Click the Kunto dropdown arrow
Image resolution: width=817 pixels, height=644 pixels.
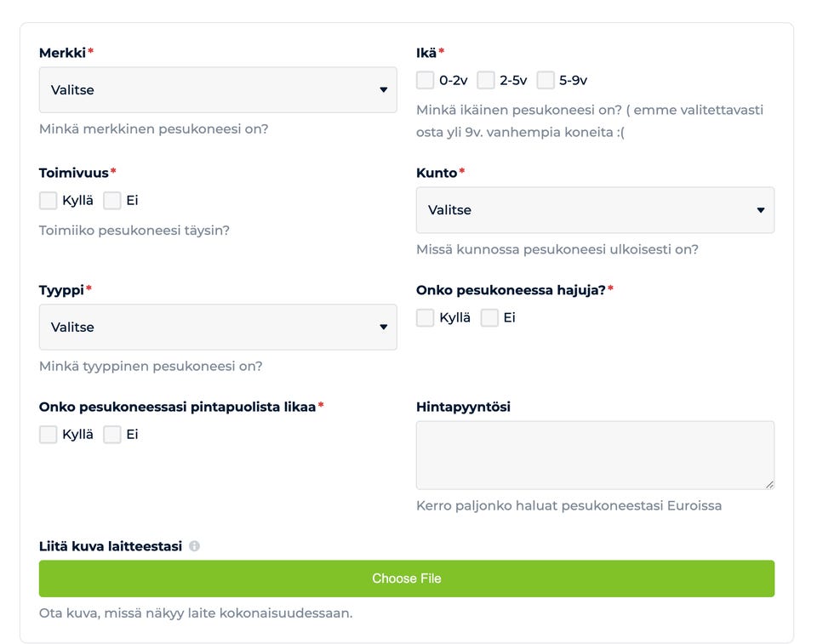[x=761, y=210]
